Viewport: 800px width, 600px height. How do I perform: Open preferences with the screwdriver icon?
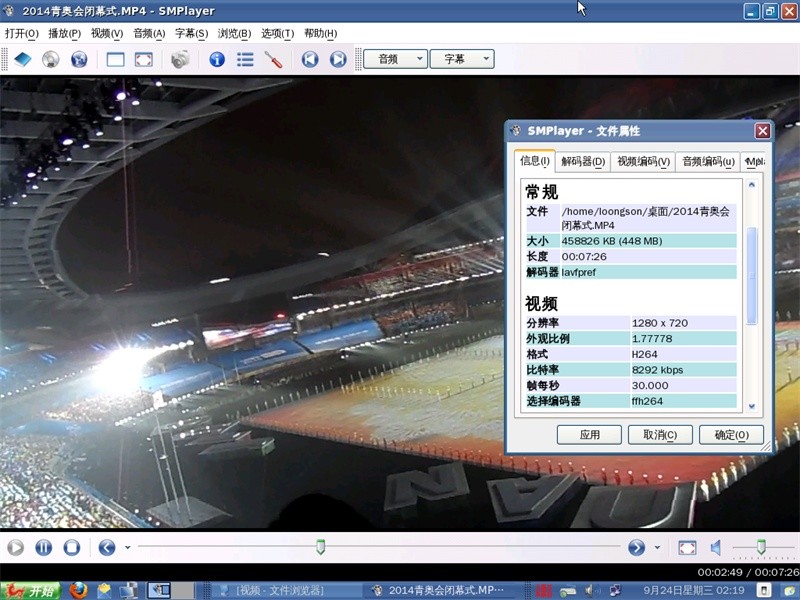click(x=273, y=59)
